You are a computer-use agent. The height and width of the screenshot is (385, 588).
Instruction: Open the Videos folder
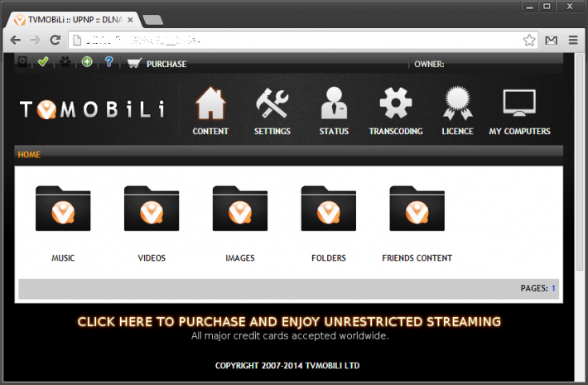point(152,209)
